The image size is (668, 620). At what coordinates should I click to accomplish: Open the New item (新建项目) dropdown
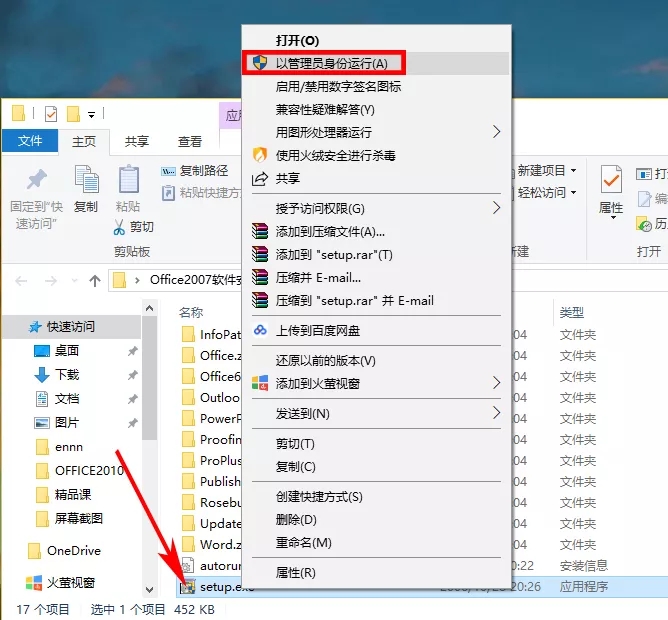(x=545, y=171)
